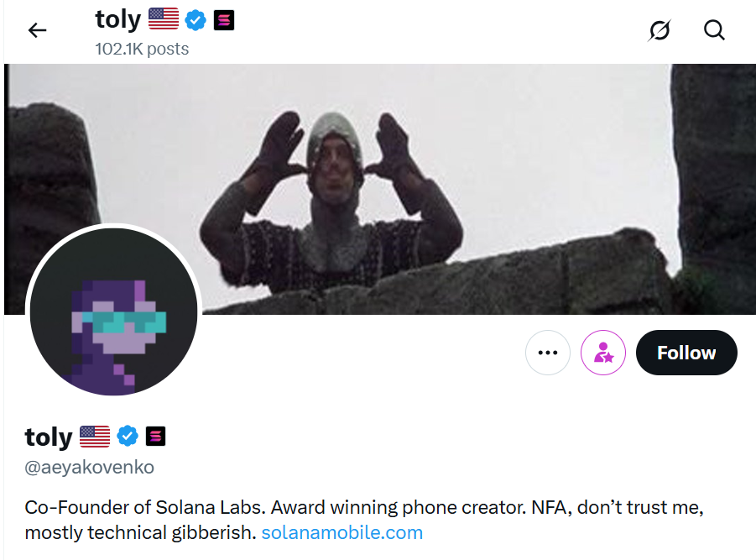This screenshot has height=560, width=756.
Task: Click the search magnifier icon
Action: click(x=714, y=31)
